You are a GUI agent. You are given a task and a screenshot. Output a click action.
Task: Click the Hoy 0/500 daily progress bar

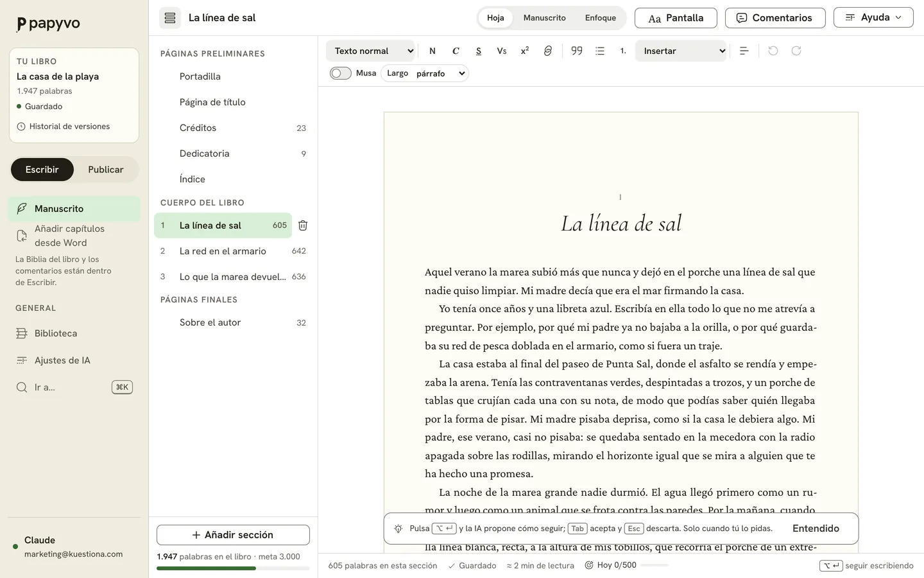(x=654, y=565)
